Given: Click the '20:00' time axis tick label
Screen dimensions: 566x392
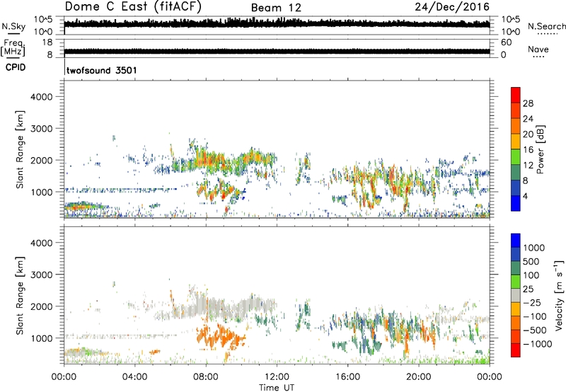Looking at the screenshot, I should coord(419,377).
